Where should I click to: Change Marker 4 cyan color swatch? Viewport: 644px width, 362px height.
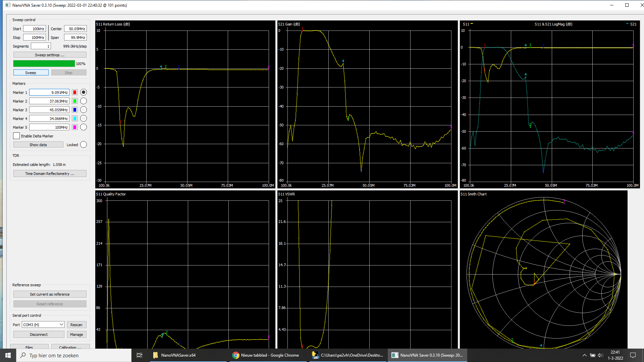(75, 118)
